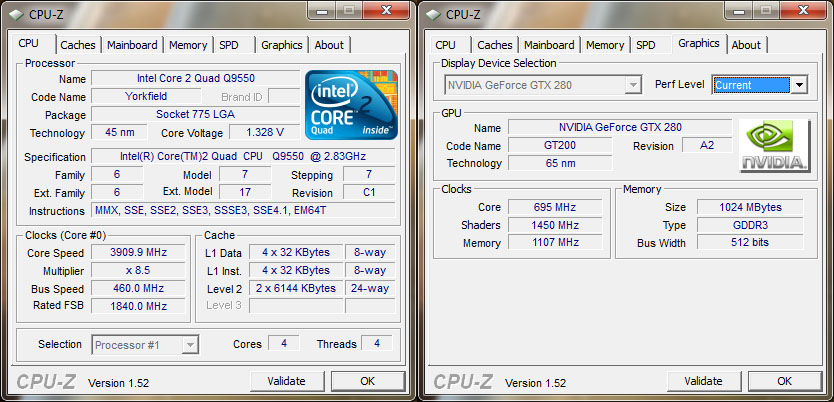Click the NVIDIA logo in the Graphics window
Image resolution: width=834 pixels, height=402 pixels.
click(775, 146)
